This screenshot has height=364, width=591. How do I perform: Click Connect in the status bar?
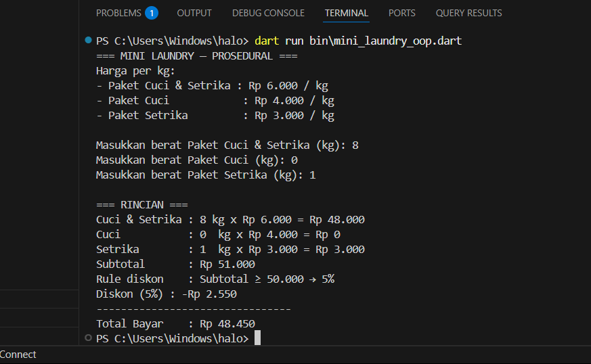18,355
